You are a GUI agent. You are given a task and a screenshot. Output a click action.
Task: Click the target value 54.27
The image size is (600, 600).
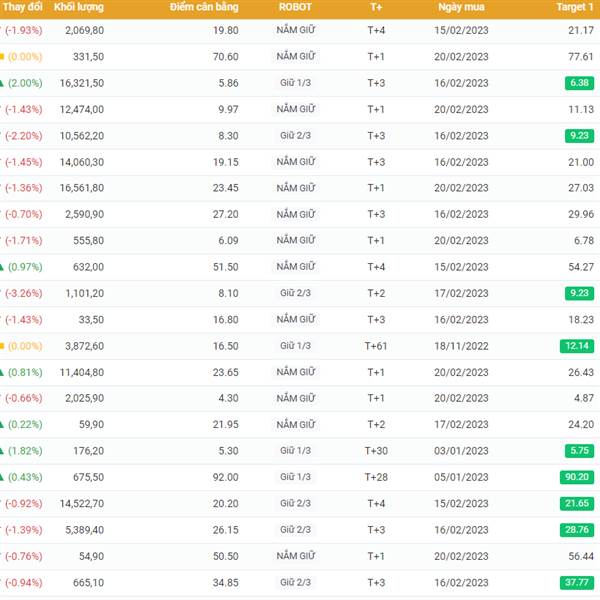tap(581, 267)
